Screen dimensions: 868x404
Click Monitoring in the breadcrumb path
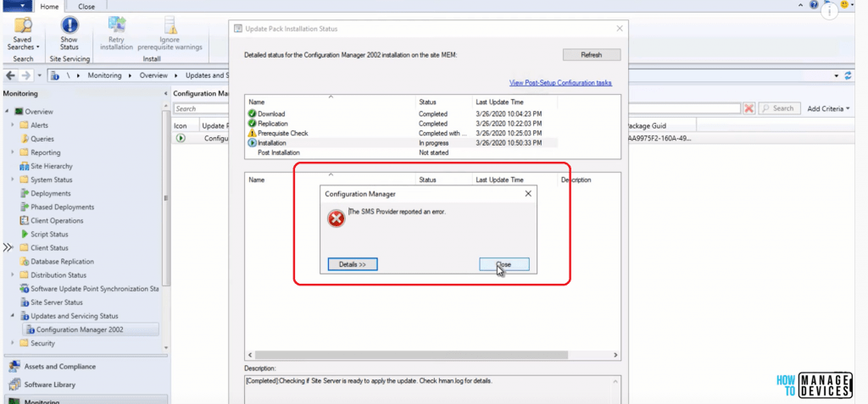pos(104,75)
